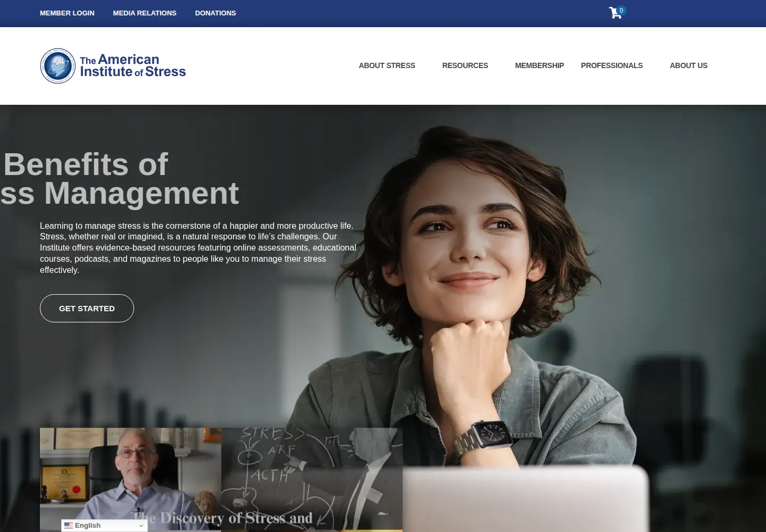Select the Membership menu item
766x532 pixels.
tap(539, 65)
